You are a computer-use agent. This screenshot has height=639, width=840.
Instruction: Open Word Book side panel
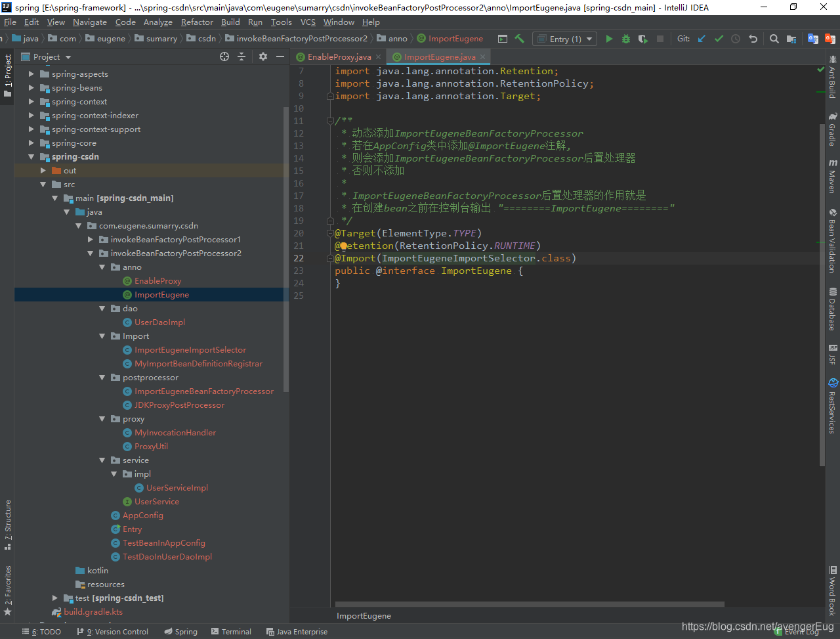(x=832, y=590)
